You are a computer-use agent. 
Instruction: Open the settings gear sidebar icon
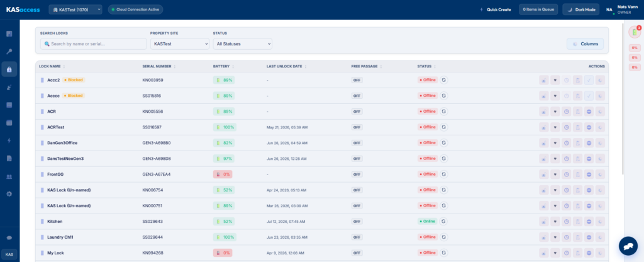pyautogui.click(x=9, y=194)
